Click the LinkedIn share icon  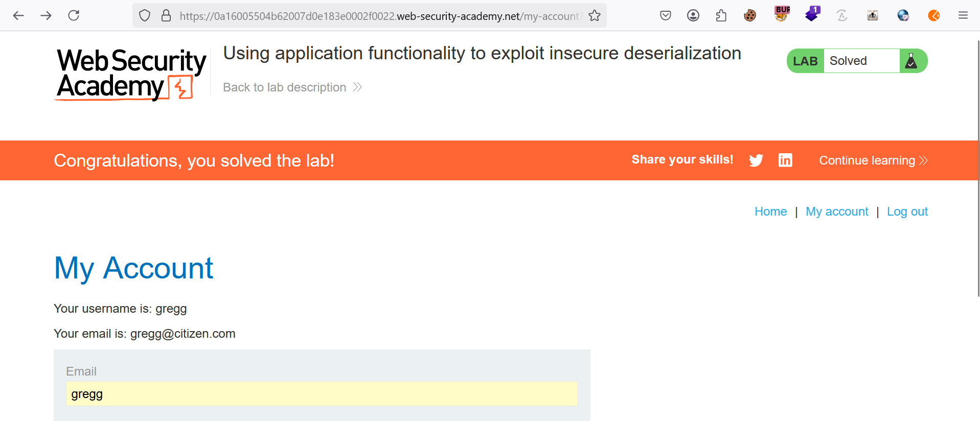click(x=785, y=160)
